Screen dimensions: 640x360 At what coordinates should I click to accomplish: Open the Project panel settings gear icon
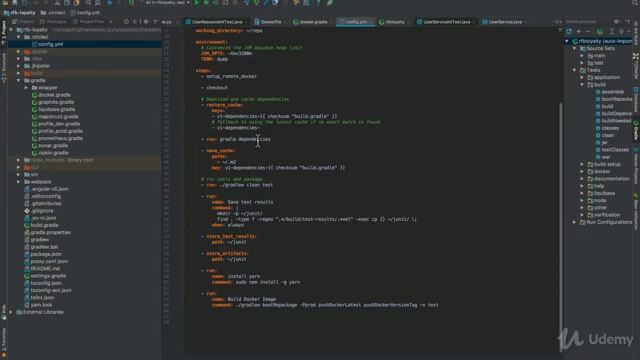point(146,22)
